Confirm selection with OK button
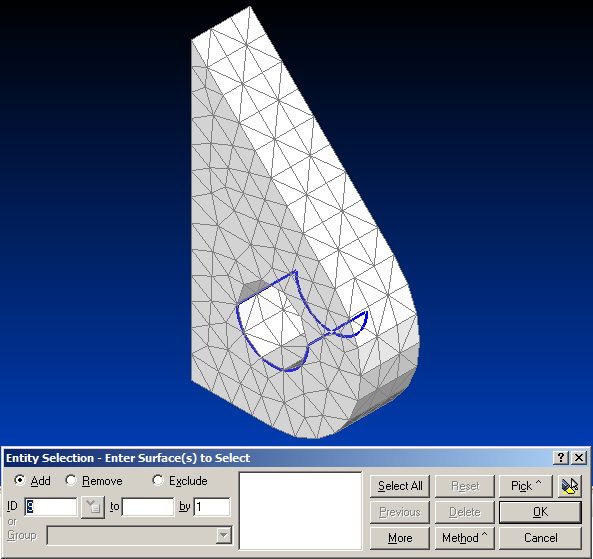Screen dimensions: 593x559 [540, 512]
